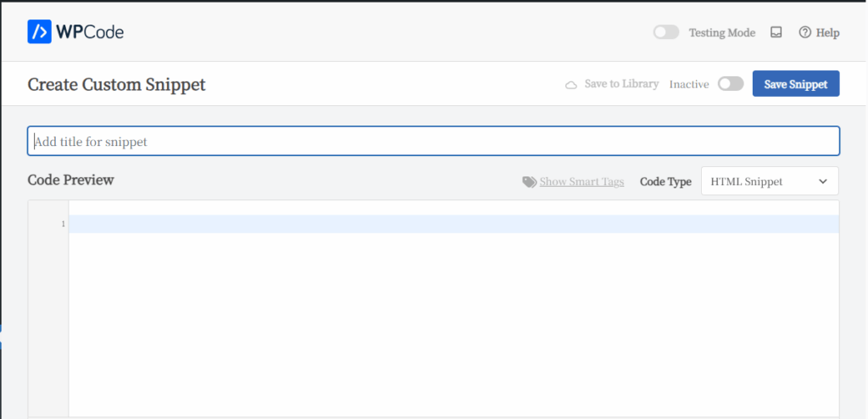Enable the Testing Mode switch

[x=666, y=32]
